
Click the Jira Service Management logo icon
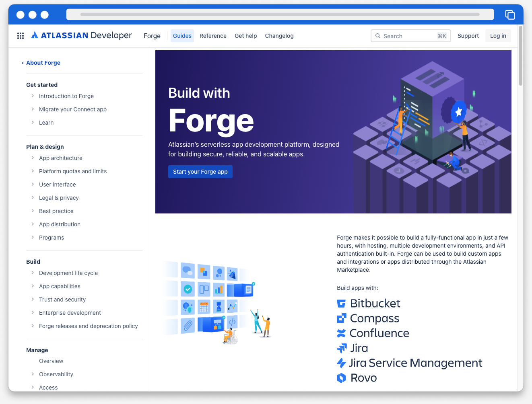[x=341, y=363]
